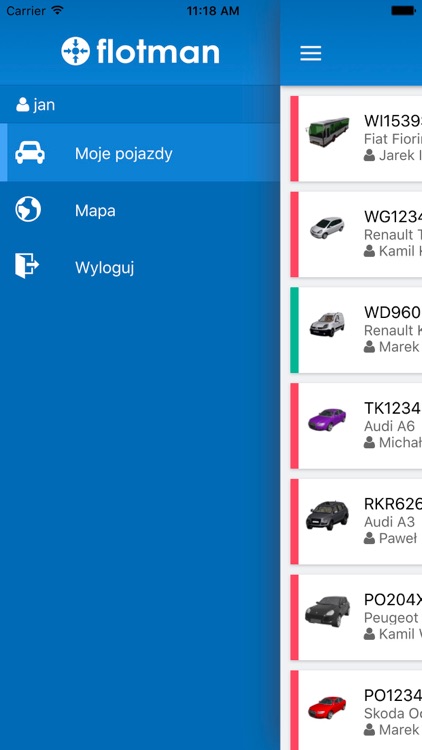Open the RKR626 Audi A3 entry
The image size is (422, 750).
point(356,521)
